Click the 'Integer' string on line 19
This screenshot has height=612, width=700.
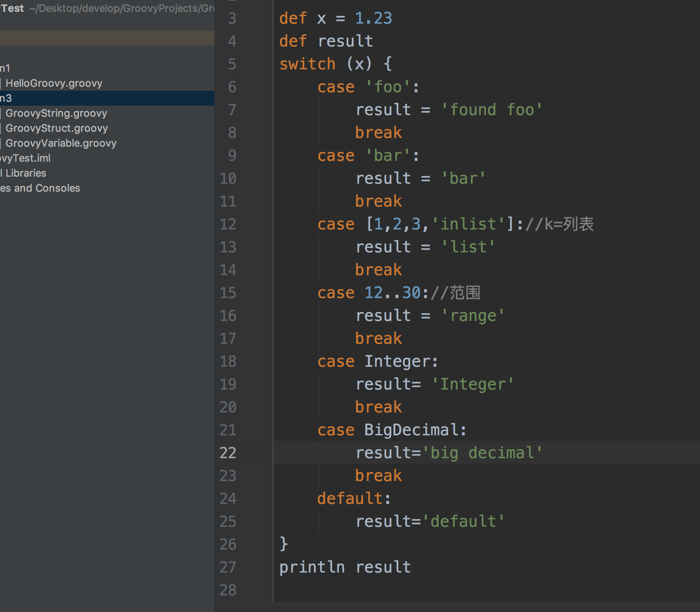tap(473, 384)
